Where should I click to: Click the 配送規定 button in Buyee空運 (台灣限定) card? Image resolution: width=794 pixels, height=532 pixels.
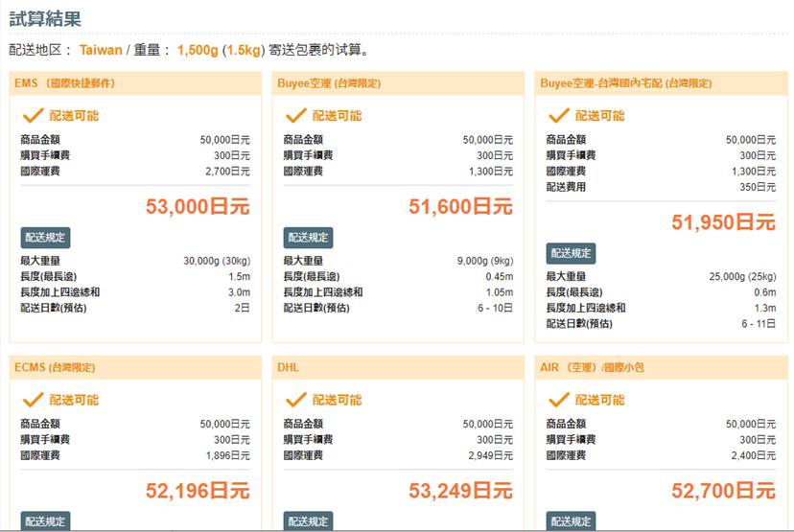click(x=308, y=238)
